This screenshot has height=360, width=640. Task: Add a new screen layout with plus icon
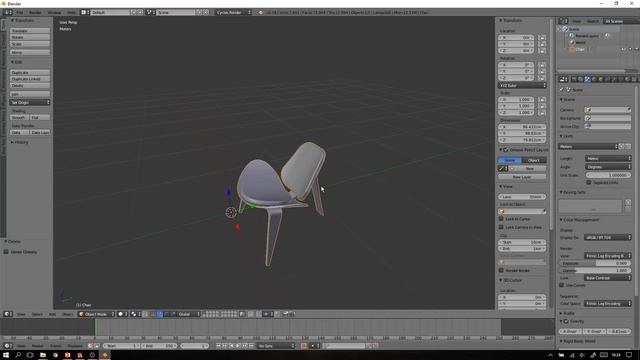[133, 12]
